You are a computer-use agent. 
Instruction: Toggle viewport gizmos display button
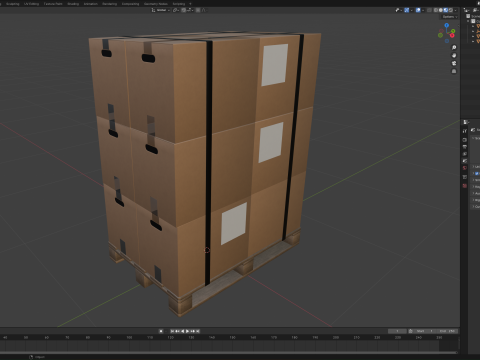[407, 10]
